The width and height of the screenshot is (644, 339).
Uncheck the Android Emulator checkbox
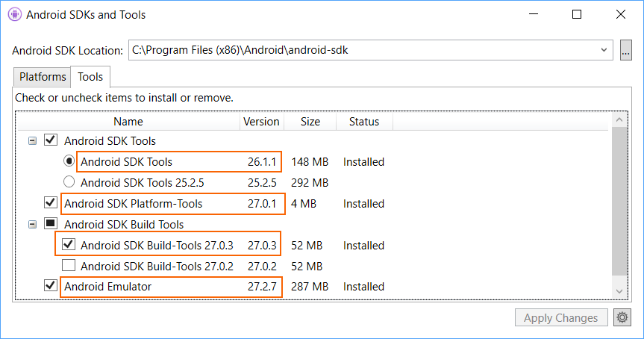click(51, 285)
